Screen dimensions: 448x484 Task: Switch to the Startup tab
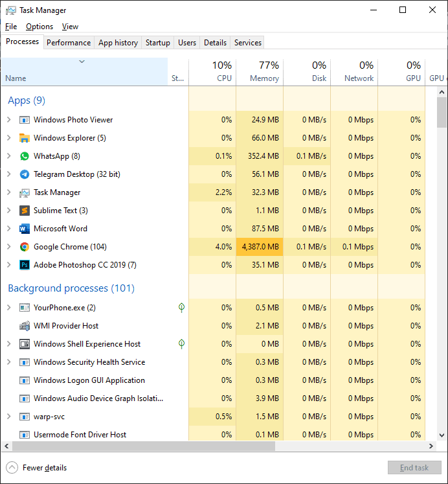(x=158, y=43)
